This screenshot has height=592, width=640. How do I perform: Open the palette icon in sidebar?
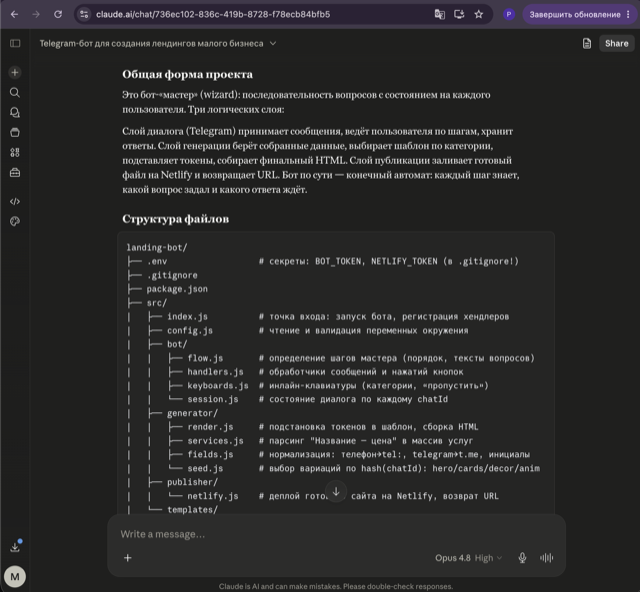point(15,221)
